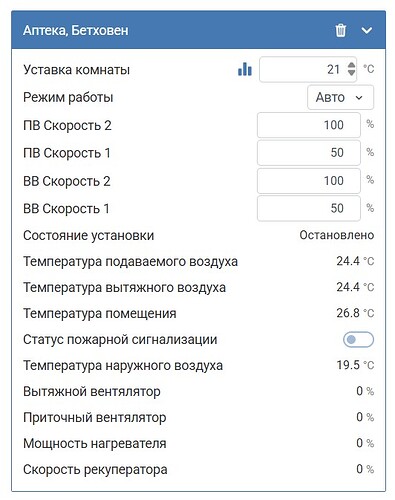395x500 pixels.
Task: Click the Температура помещения value 26.8
Action: tap(348, 313)
